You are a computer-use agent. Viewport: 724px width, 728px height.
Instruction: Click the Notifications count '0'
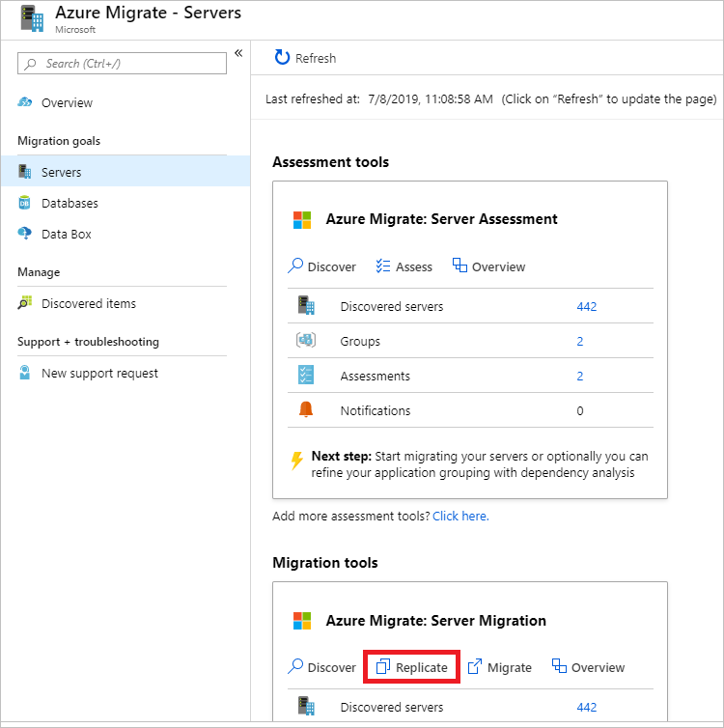579,411
